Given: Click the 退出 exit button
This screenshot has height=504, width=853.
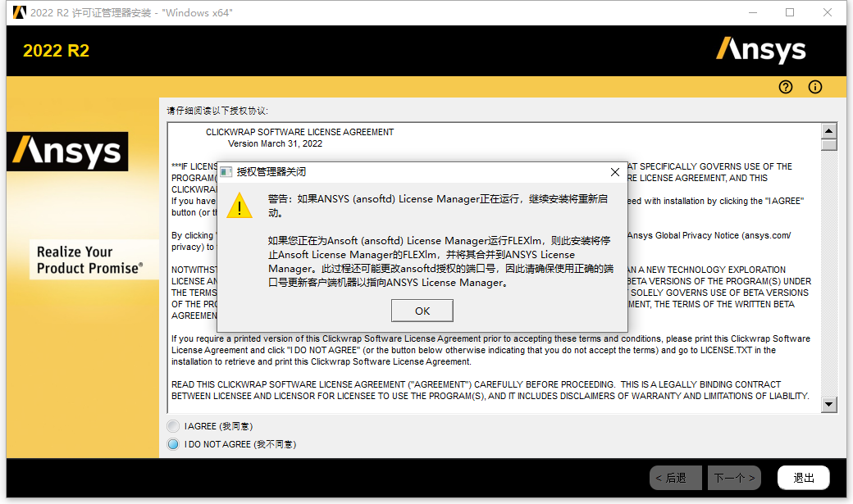Looking at the screenshot, I should point(804,478).
